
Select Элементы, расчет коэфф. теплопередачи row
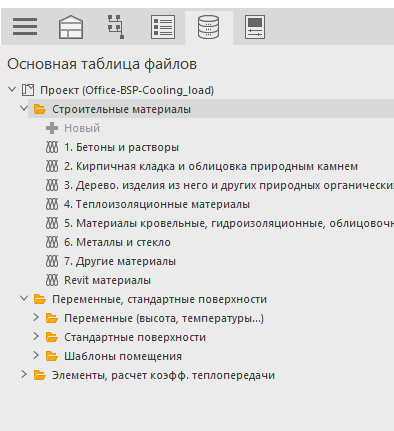163,375
